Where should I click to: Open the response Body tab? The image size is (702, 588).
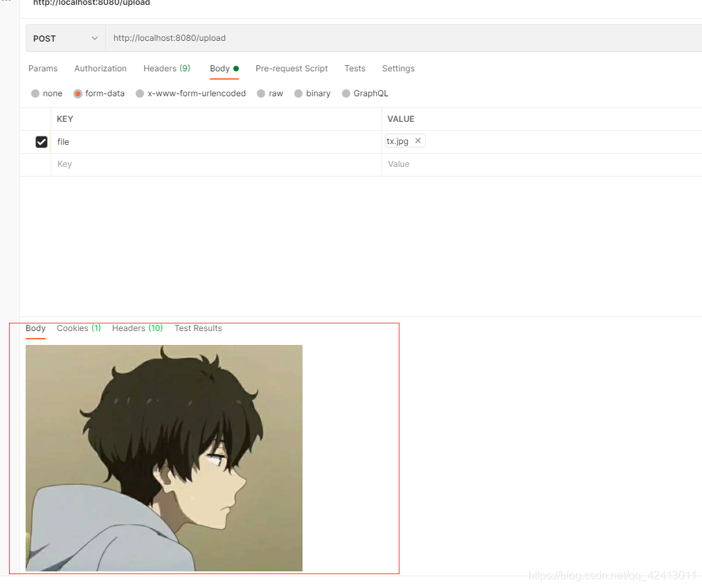(x=35, y=328)
